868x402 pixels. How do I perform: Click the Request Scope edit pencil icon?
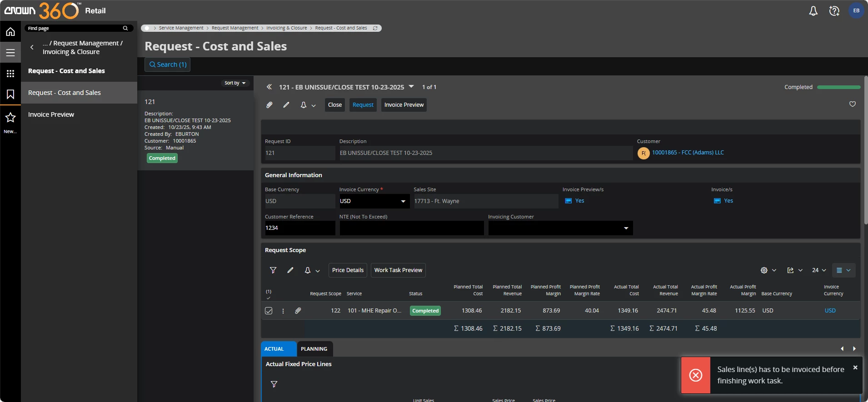coord(290,270)
